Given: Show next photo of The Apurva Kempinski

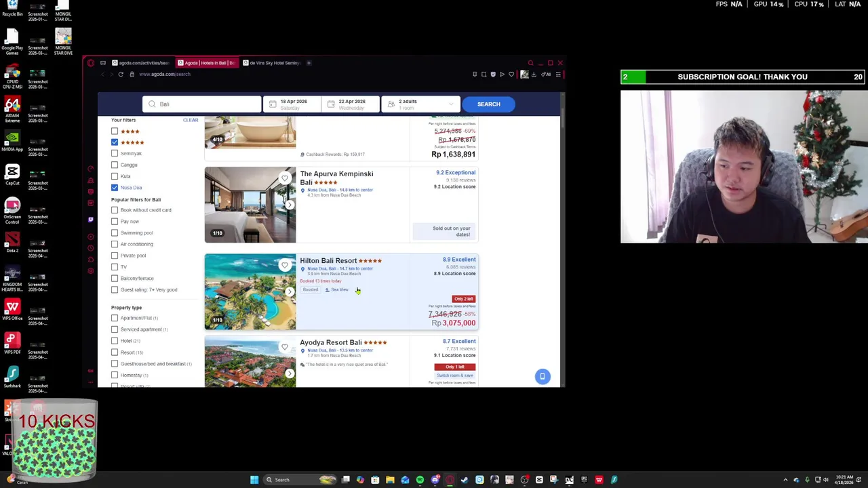Looking at the screenshot, I should [x=290, y=205].
